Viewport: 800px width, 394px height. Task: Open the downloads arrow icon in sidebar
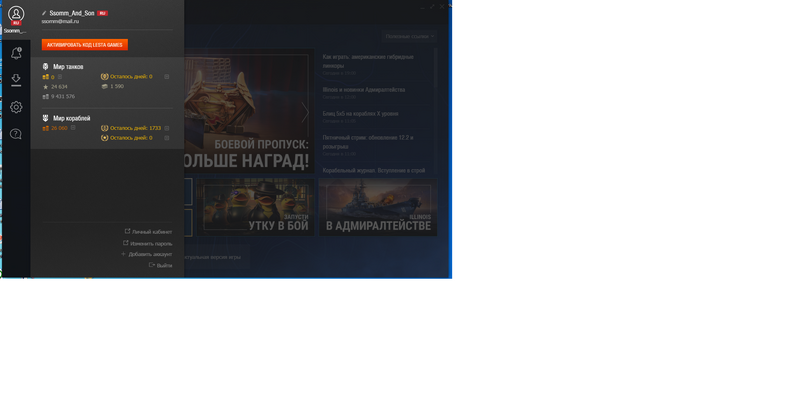[16, 80]
